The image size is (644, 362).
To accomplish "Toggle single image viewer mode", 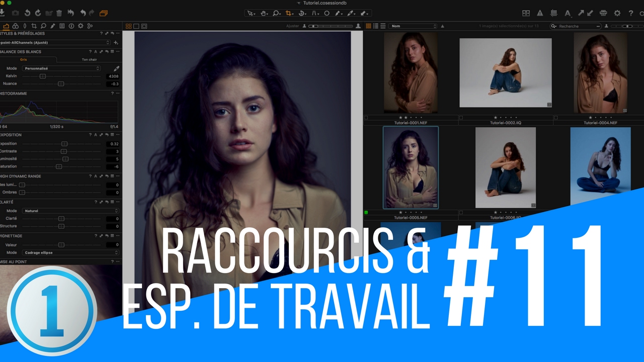I will point(136,26).
